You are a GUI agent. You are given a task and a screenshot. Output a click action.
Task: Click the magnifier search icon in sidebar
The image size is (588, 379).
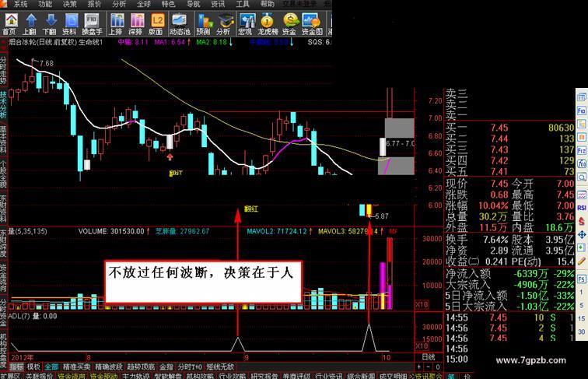tap(581, 177)
